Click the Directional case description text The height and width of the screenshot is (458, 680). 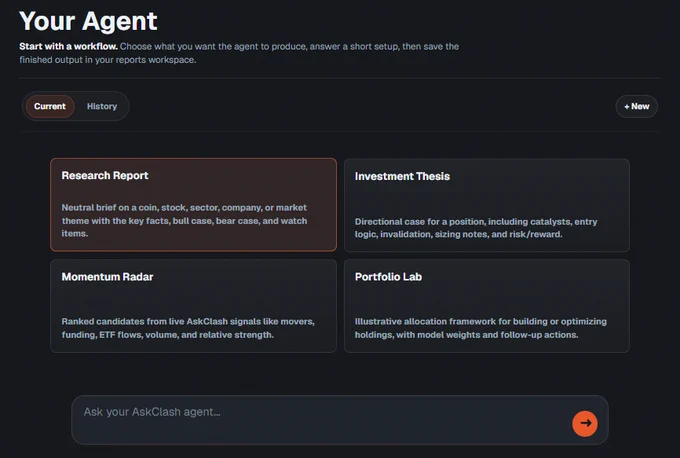[476, 228]
